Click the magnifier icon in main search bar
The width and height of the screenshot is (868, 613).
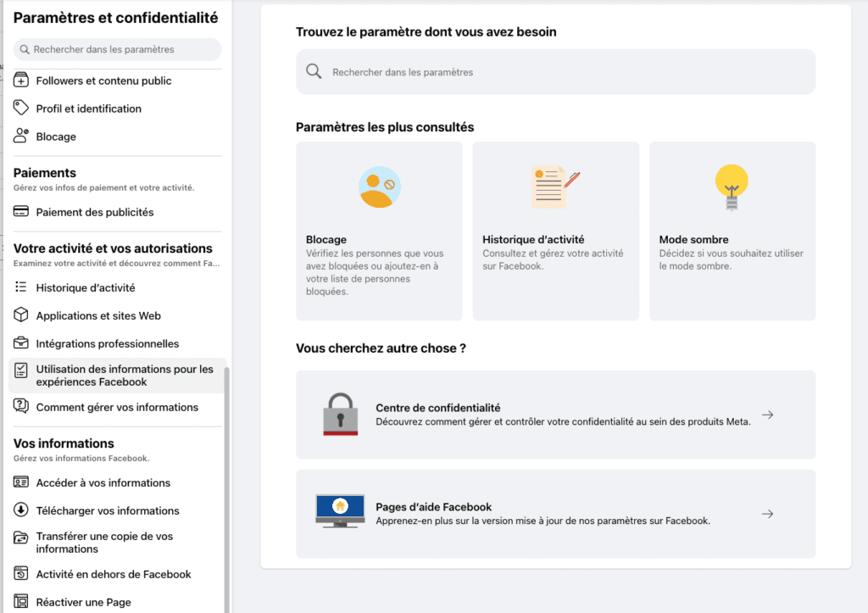click(314, 71)
